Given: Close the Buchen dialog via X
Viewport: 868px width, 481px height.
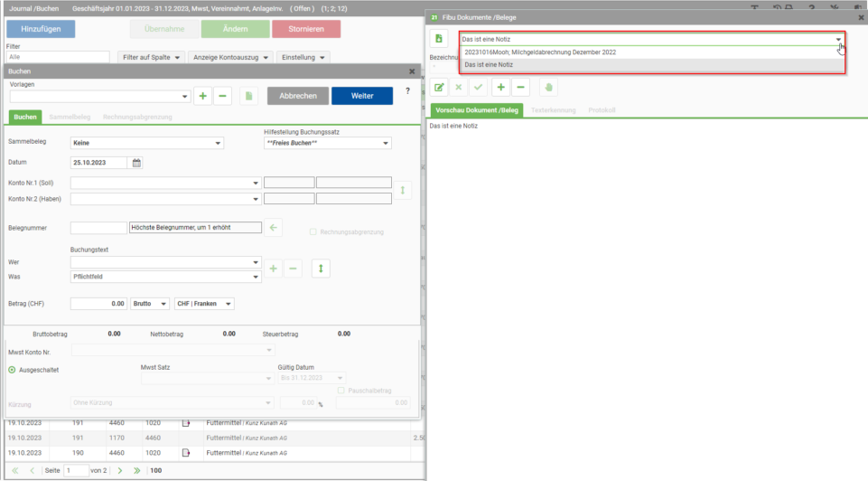Looking at the screenshot, I should [412, 71].
